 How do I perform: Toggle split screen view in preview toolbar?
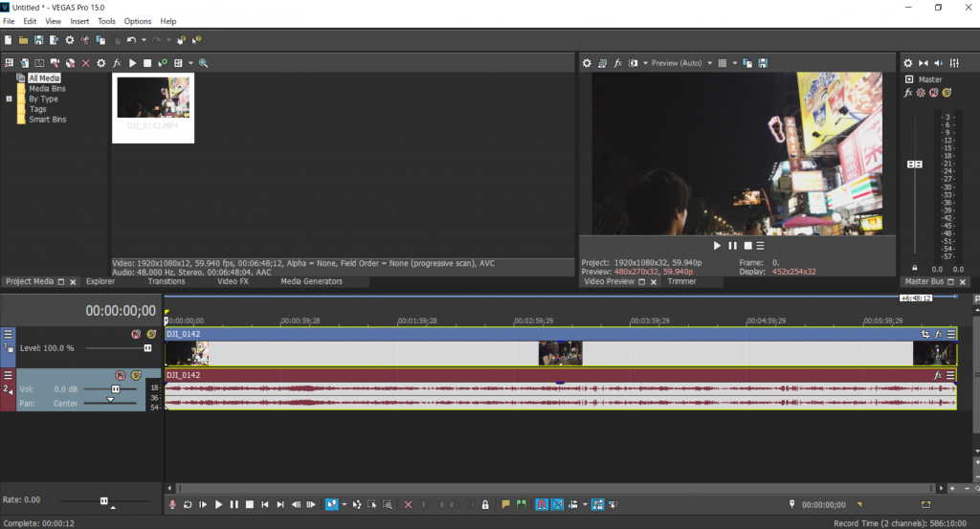(634, 63)
